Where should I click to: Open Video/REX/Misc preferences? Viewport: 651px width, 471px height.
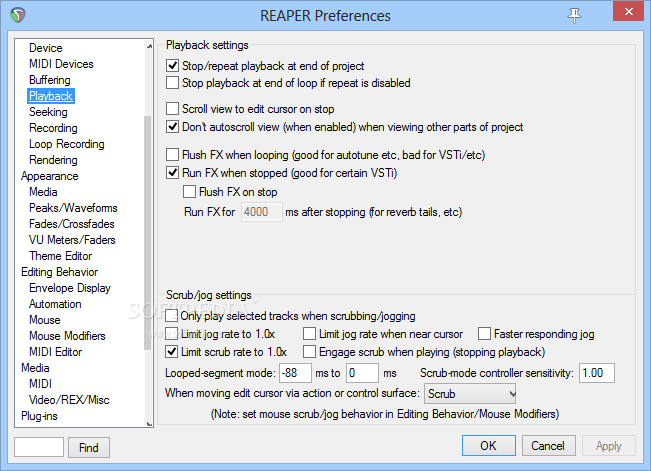[x=69, y=400]
